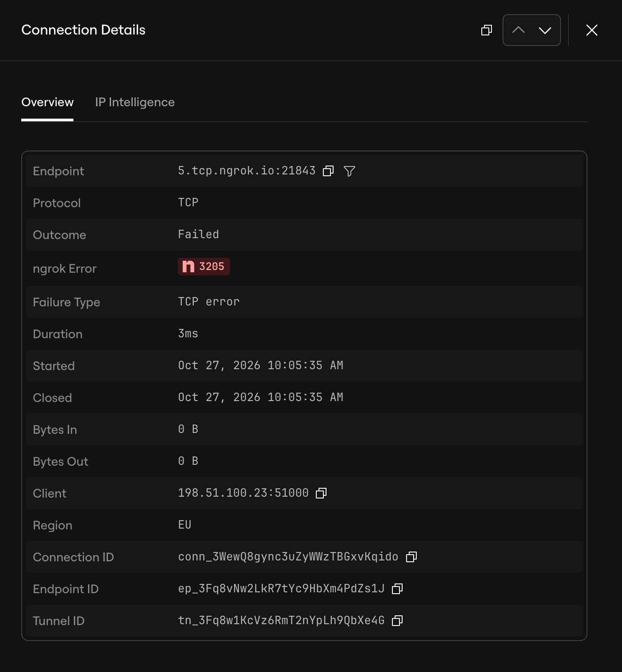Go to next connection with down chevron

[x=545, y=30]
